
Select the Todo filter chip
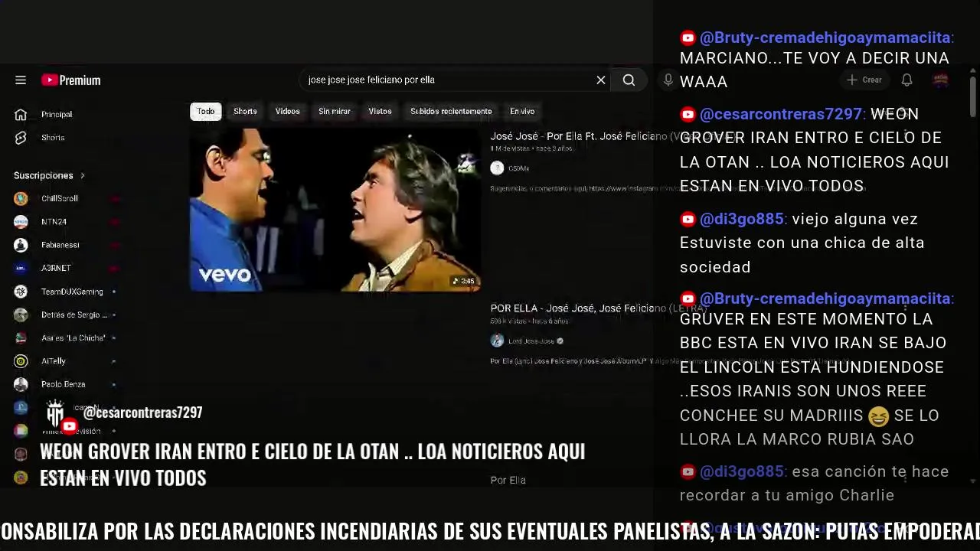click(206, 112)
